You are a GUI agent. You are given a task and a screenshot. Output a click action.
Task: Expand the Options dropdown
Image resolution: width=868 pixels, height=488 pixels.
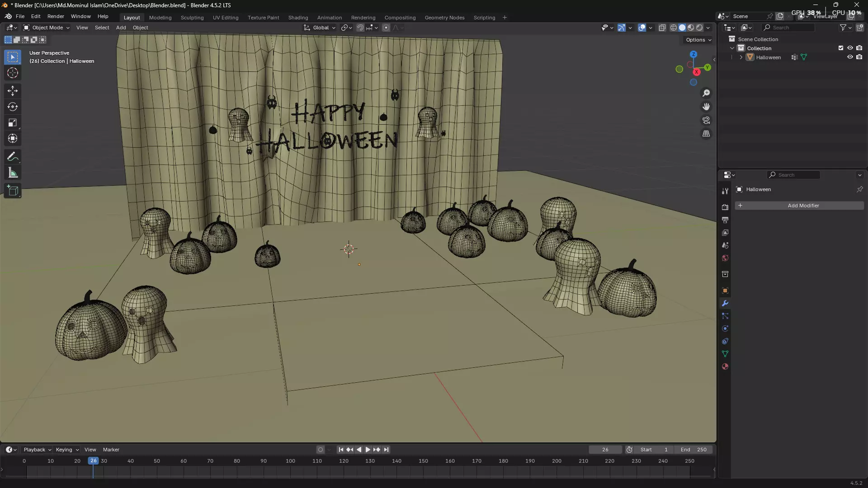click(x=698, y=40)
